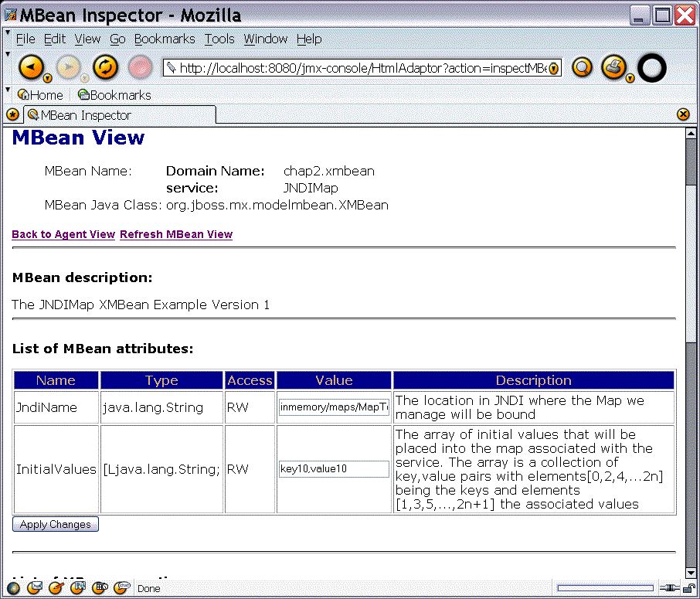Click the Print icon in toolbar
Screen dimensions: 700x599
613,67
